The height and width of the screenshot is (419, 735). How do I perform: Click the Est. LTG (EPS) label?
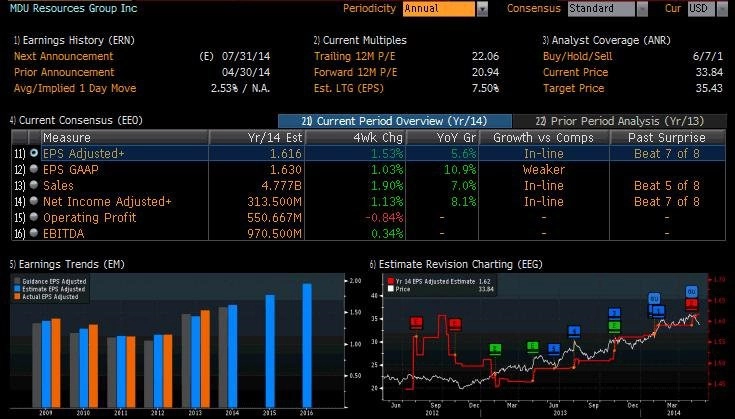click(x=349, y=88)
